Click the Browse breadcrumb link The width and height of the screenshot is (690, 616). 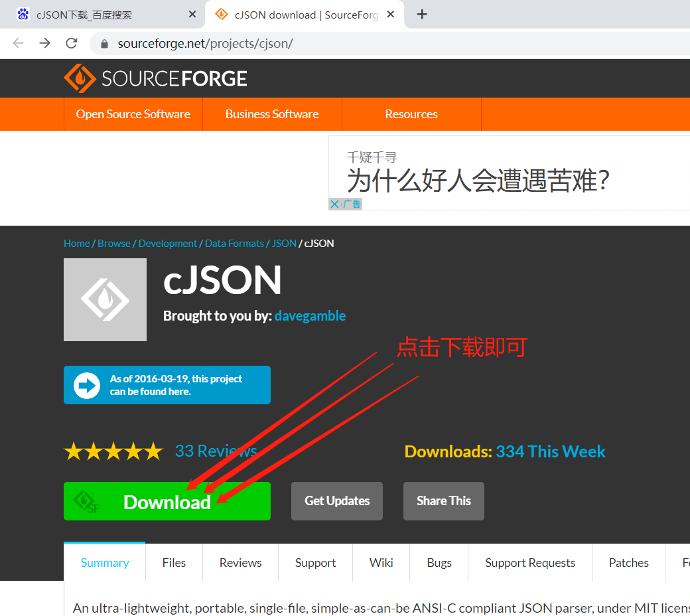coord(114,244)
